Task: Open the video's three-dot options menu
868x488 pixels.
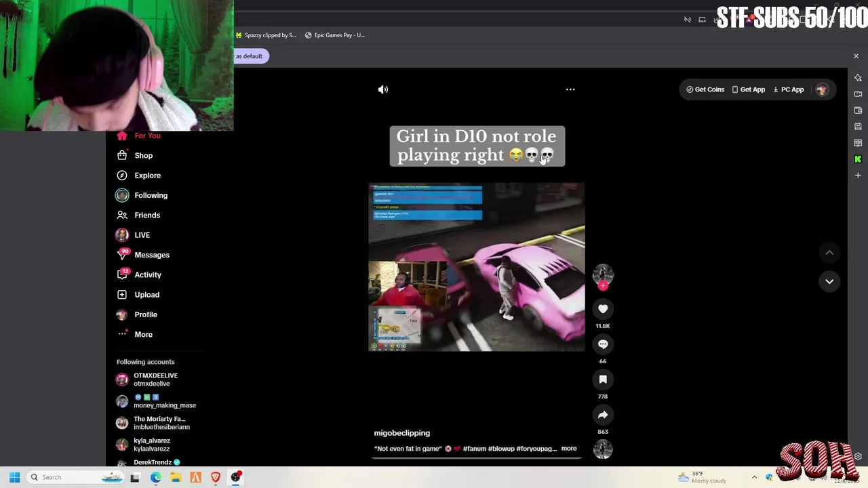Action: [x=570, y=89]
